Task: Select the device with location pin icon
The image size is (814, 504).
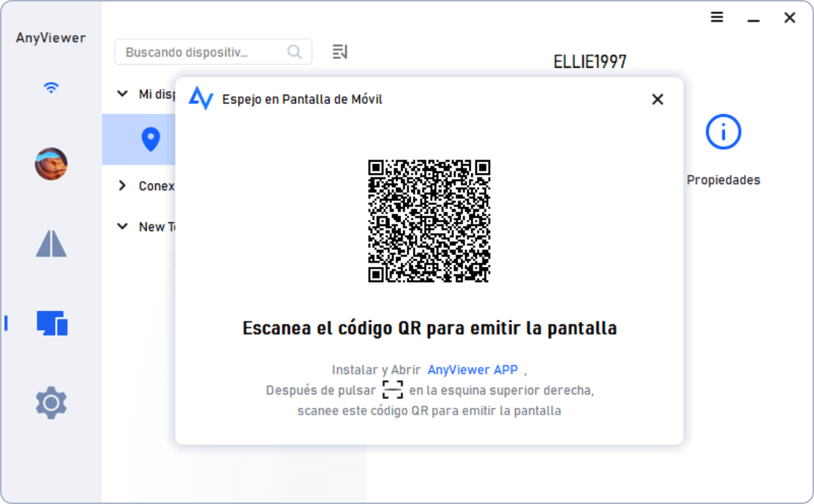Action: tap(151, 139)
